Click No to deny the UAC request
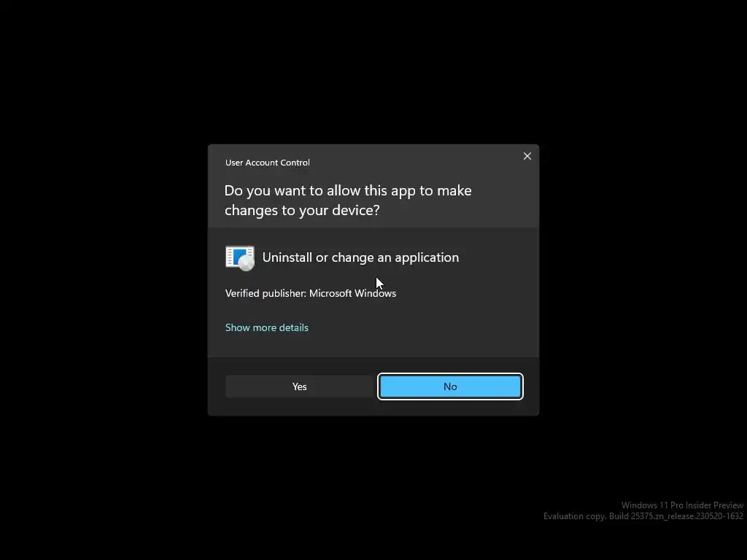 tap(450, 386)
